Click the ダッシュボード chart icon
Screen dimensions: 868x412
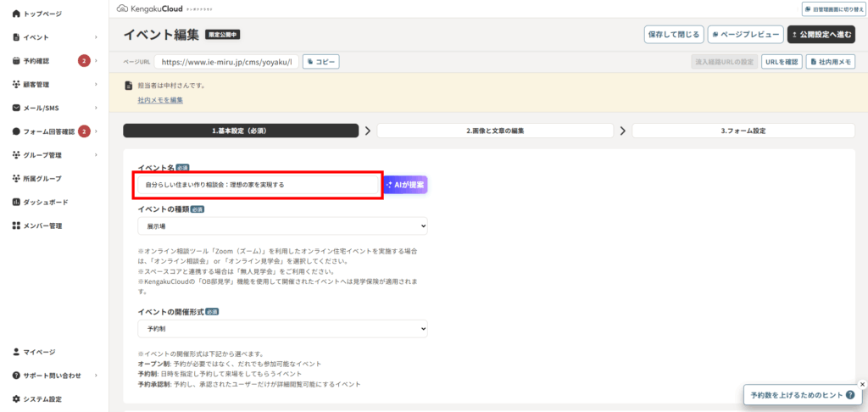[x=16, y=203]
